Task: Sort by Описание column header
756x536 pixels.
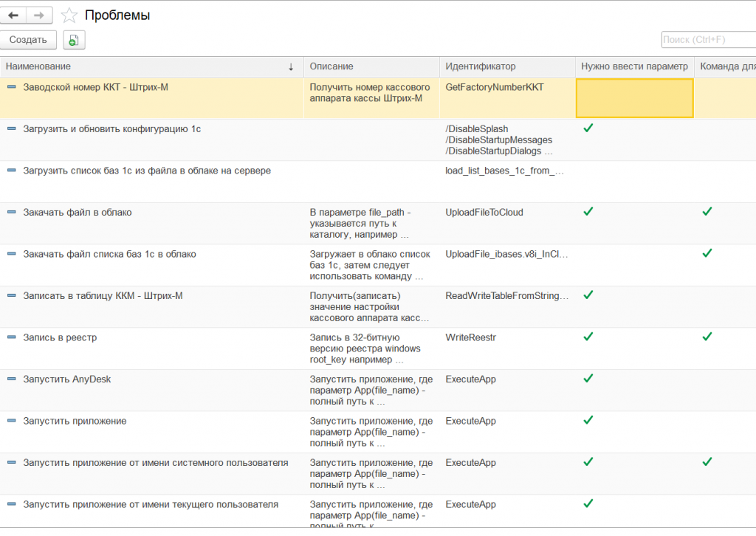Action: click(332, 66)
